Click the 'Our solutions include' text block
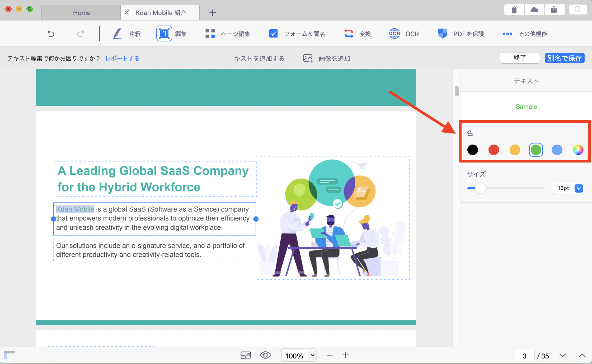The width and height of the screenshot is (592, 364). (152, 250)
